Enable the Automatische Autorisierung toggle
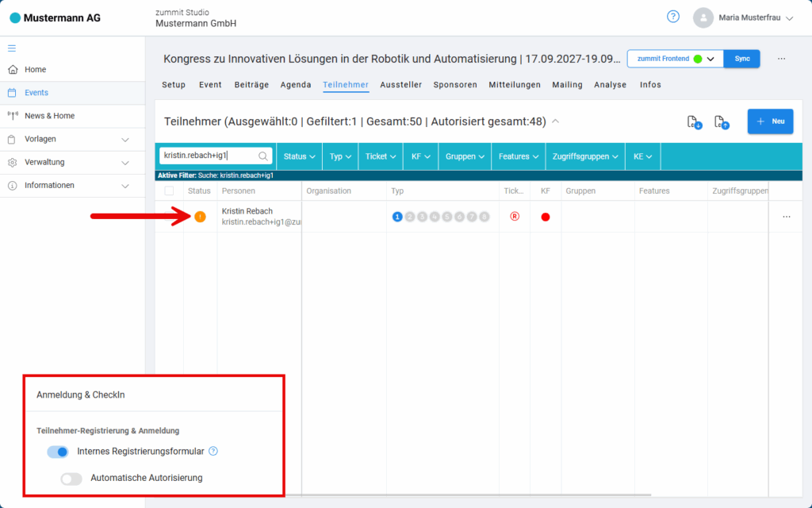Viewport: 812px width, 508px height. pyautogui.click(x=71, y=478)
